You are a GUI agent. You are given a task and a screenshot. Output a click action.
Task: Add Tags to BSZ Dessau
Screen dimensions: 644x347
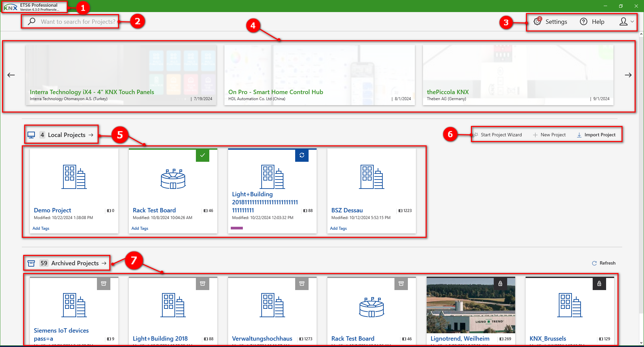tap(338, 228)
